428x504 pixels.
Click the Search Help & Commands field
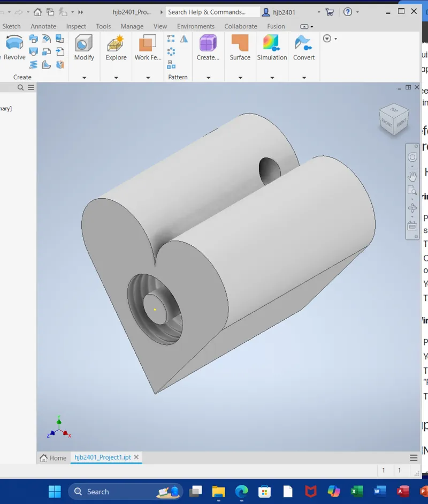212,12
